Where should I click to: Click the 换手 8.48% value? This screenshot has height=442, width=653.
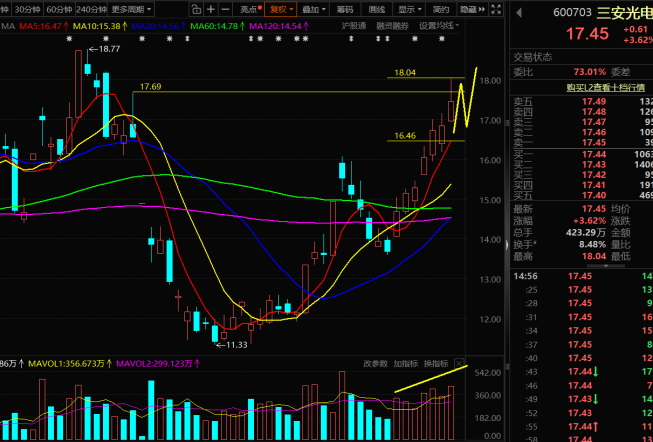pyautogui.click(x=592, y=244)
